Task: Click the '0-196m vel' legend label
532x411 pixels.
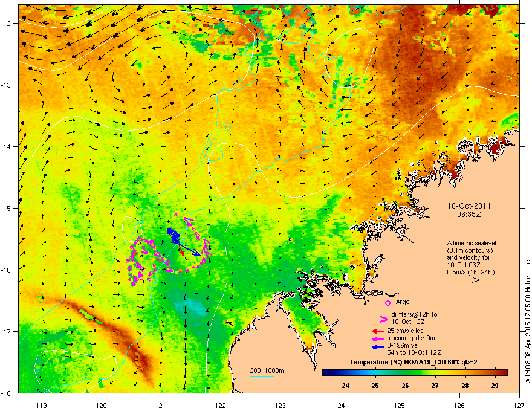Action: [x=403, y=345]
